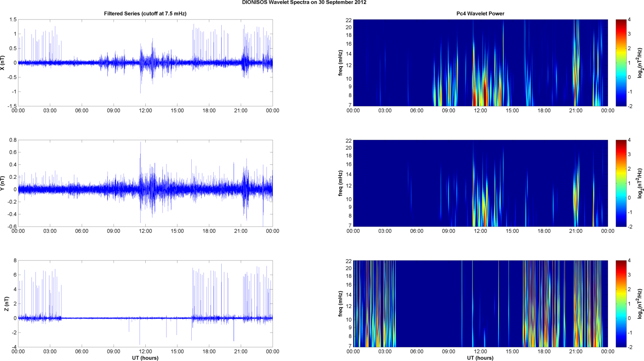
Task: Click the freq (mHz) label of bottom spectrogram
Action: pyautogui.click(x=340, y=304)
